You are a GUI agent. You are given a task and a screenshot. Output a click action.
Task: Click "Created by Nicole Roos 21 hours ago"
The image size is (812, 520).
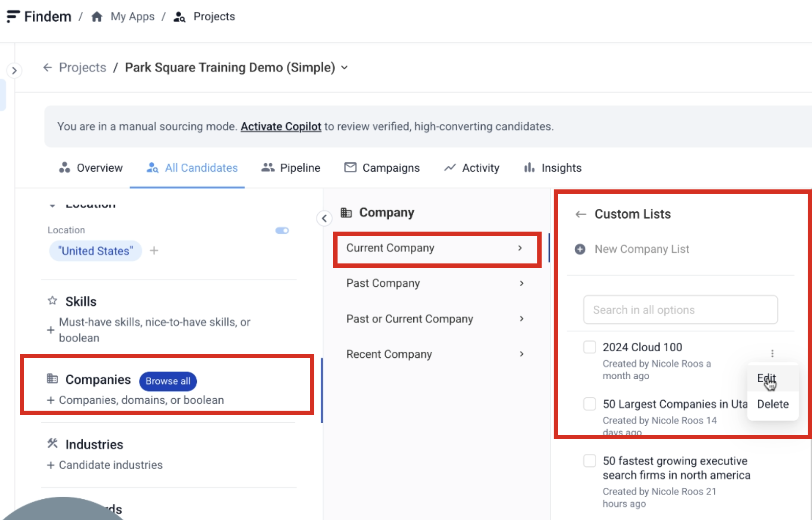pos(659,497)
